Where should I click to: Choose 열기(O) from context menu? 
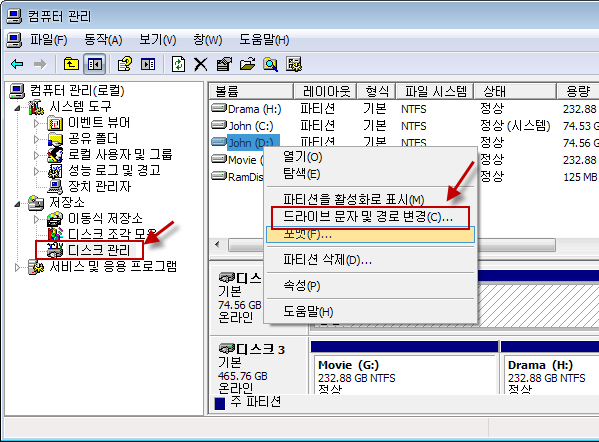click(x=371, y=157)
